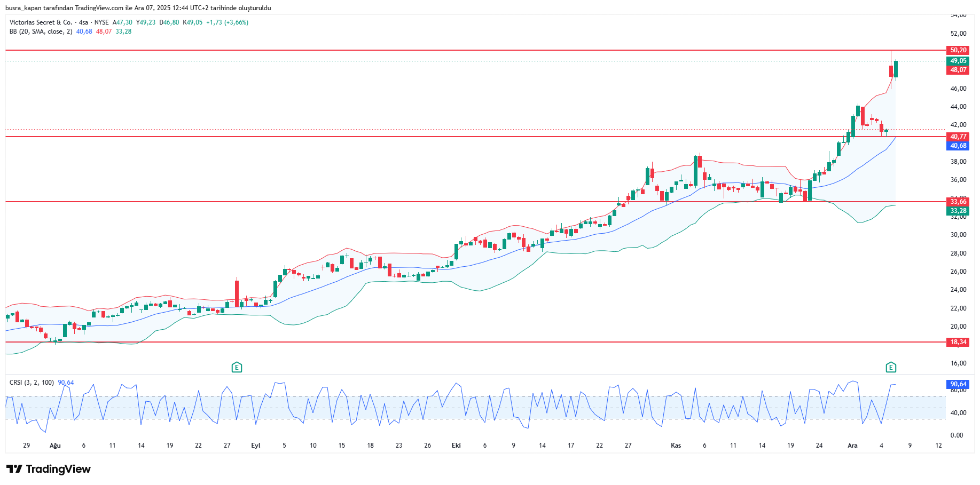Image resolution: width=980 pixels, height=485 pixels.
Task: Click the earnings E icon in December
Action: [x=890, y=367]
